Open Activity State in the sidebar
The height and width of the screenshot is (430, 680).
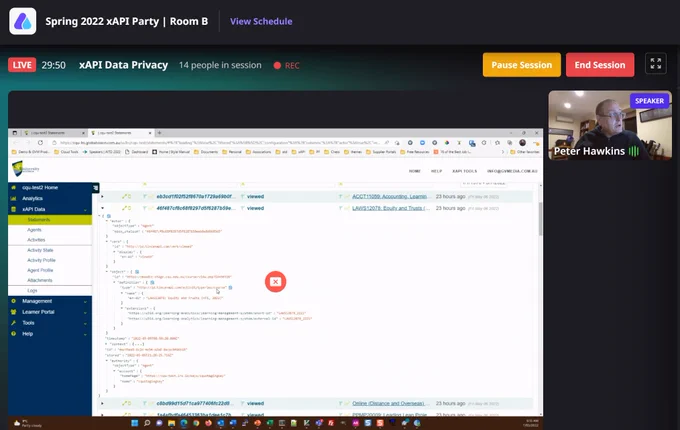[x=40, y=250]
